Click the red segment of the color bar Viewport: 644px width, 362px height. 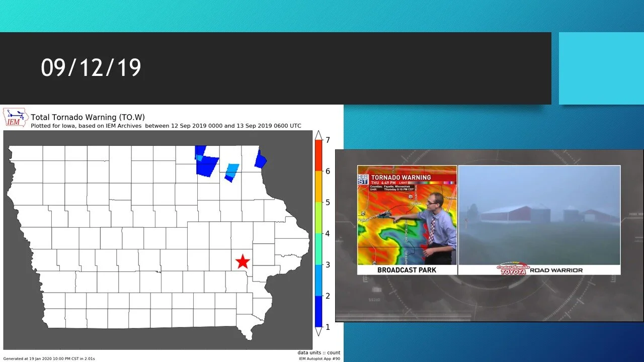click(318, 155)
